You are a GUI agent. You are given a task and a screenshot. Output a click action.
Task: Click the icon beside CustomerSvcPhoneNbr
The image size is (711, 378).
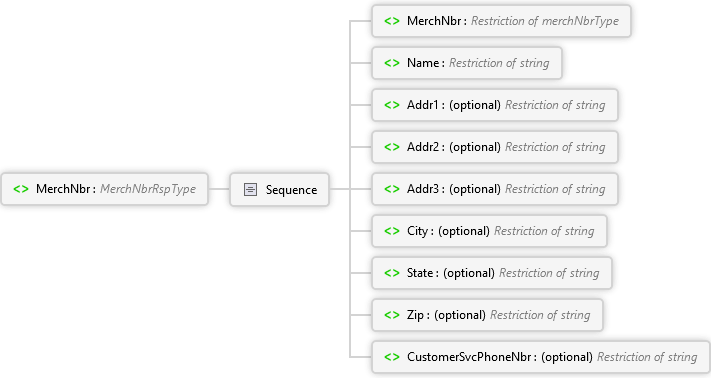click(x=392, y=357)
